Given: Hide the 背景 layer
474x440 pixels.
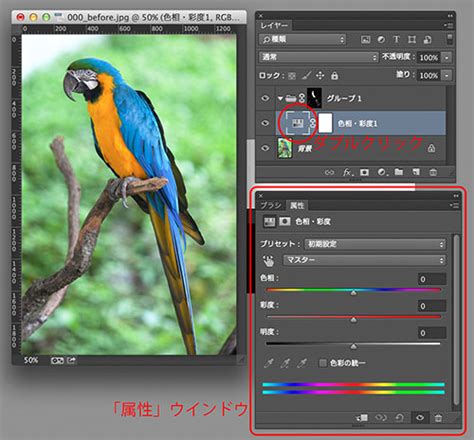Looking at the screenshot, I should 265,148.
